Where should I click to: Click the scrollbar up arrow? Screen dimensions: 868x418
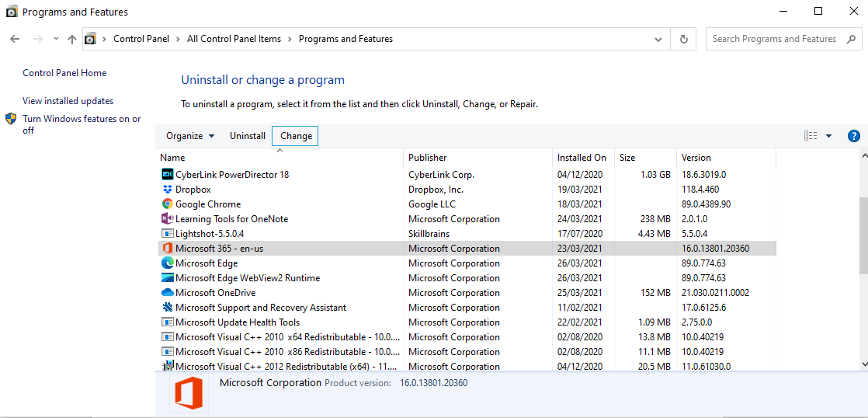tap(863, 155)
